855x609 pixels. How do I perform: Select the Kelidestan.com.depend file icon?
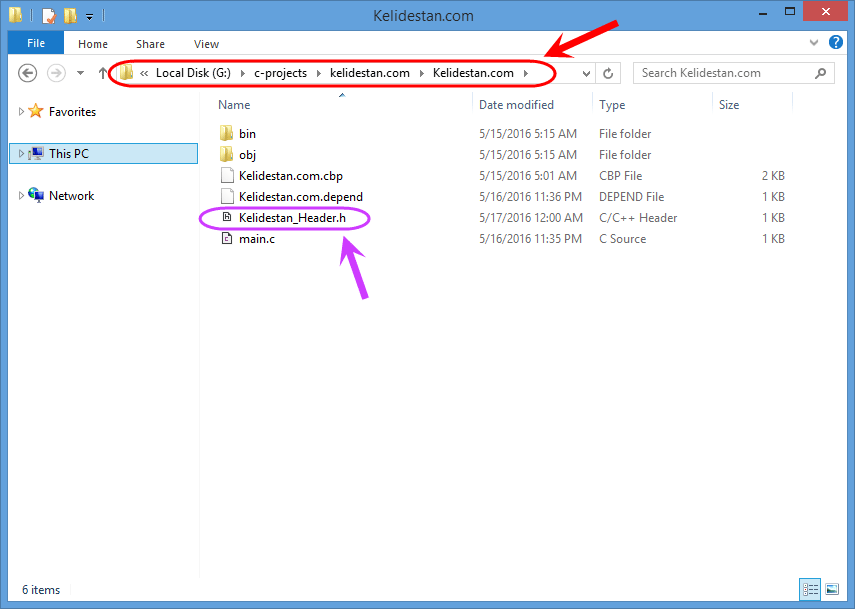tap(227, 196)
